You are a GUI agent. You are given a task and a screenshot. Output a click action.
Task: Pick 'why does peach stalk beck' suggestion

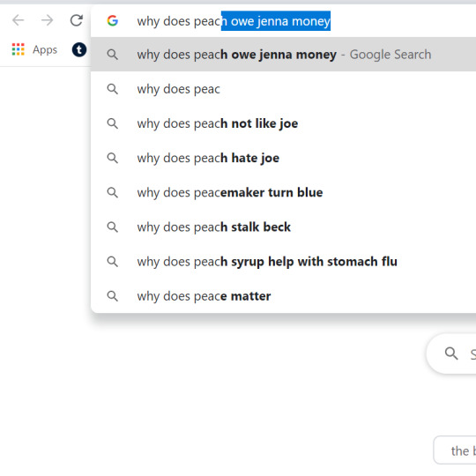click(x=283, y=227)
